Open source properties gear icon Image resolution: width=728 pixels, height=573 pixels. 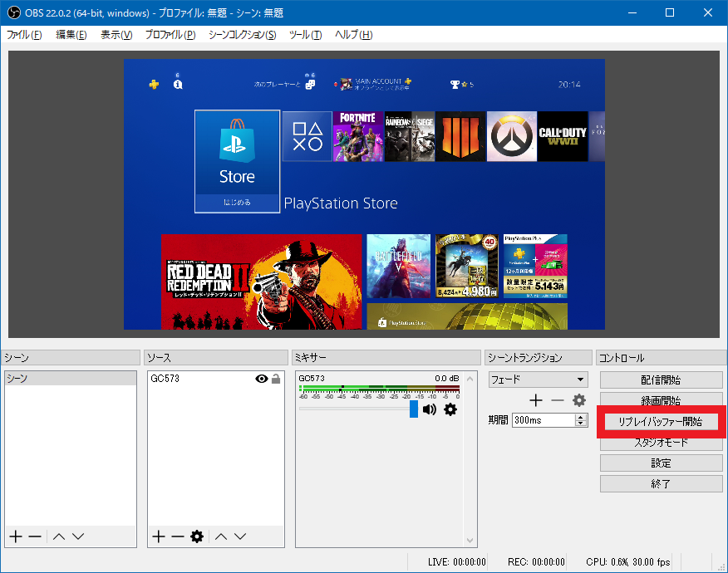pyautogui.click(x=197, y=536)
